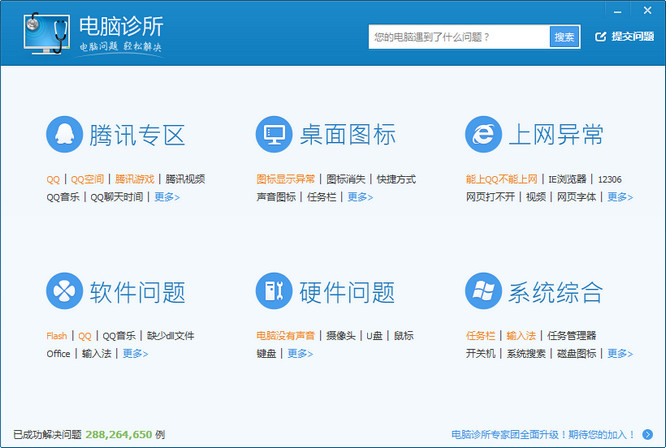Viewport: 666px width, 448px height.
Task: Click the 提交问题 submit question button
Action: point(624,37)
